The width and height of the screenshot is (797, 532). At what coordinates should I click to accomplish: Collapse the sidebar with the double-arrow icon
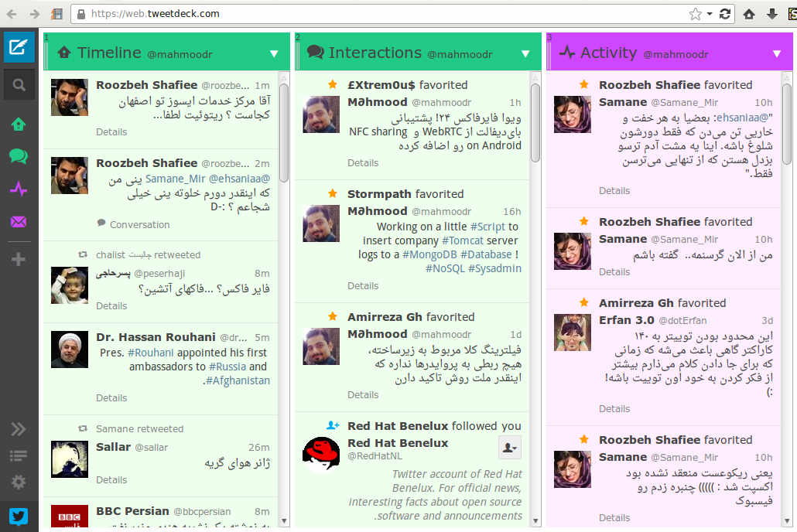click(x=17, y=428)
